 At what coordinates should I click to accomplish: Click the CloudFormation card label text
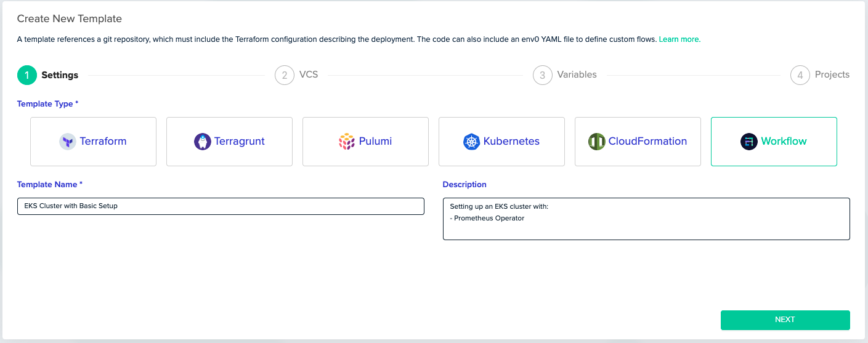pos(647,142)
